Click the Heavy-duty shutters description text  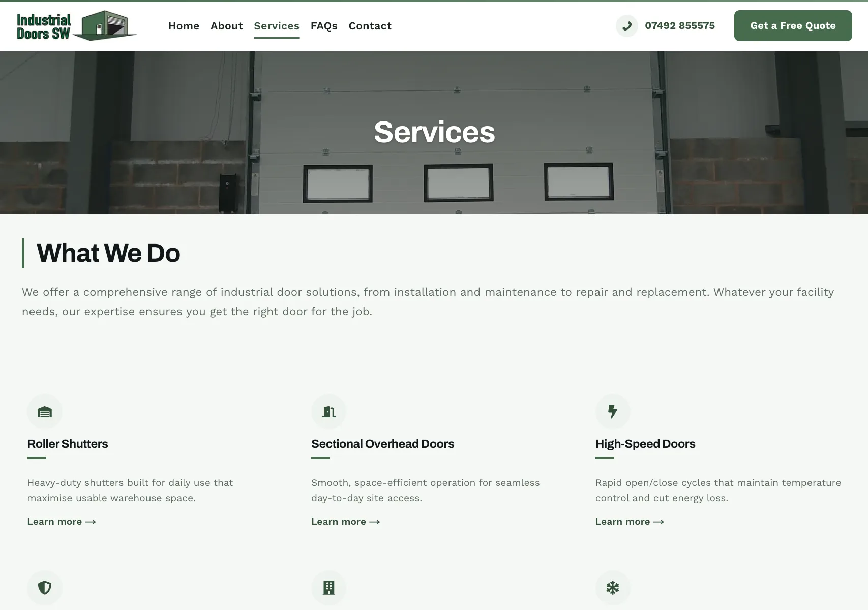(x=130, y=491)
